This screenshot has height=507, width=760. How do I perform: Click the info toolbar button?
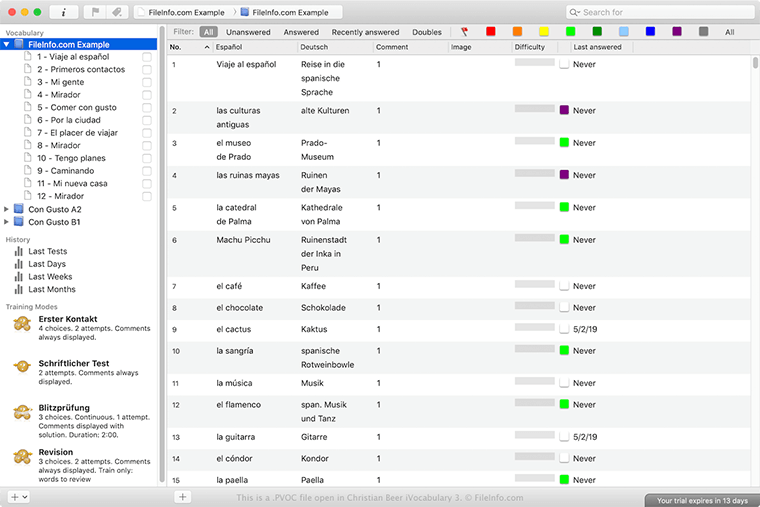[64, 12]
